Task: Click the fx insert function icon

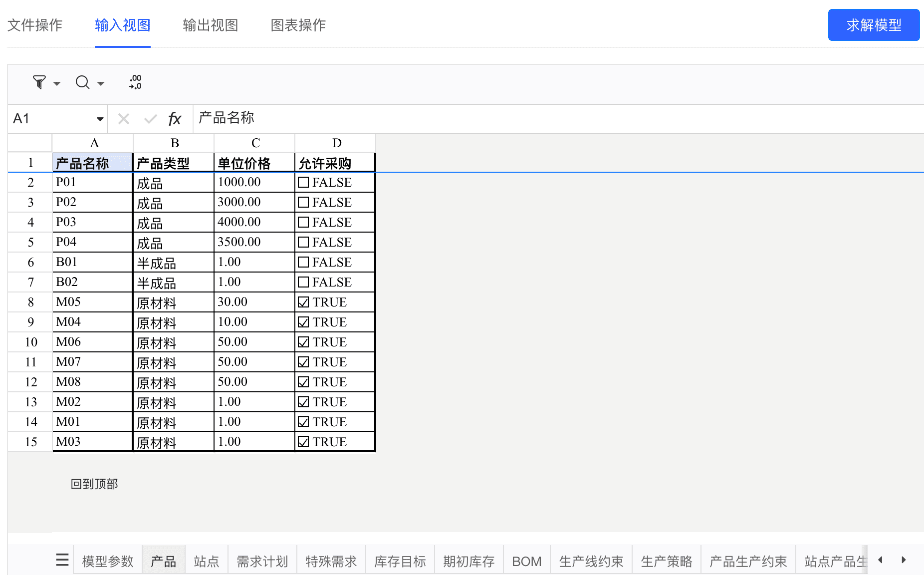Action: click(175, 119)
